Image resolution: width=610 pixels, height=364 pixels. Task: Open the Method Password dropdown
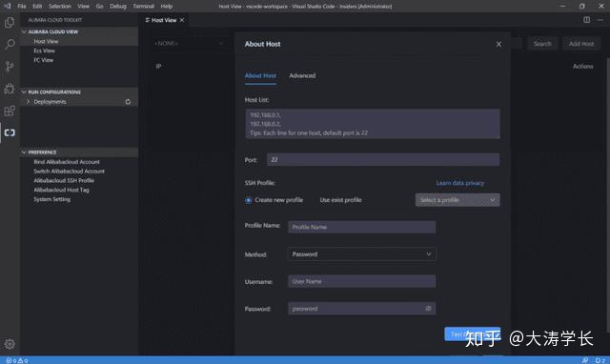pyautogui.click(x=362, y=254)
